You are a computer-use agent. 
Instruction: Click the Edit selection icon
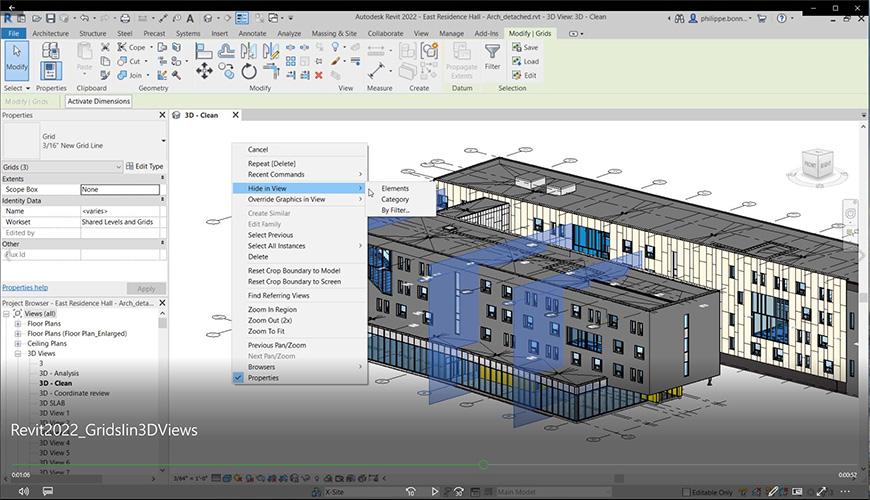[517, 75]
